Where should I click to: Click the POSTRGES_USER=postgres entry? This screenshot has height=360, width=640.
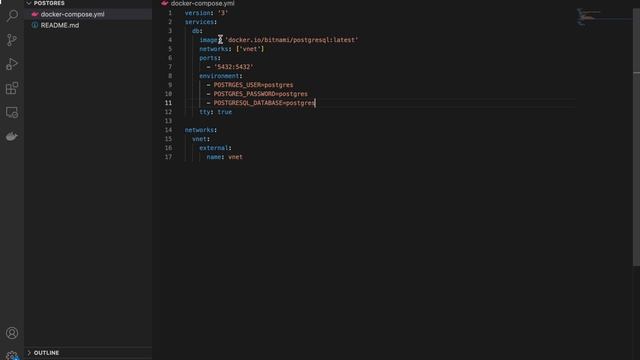(x=253, y=85)
